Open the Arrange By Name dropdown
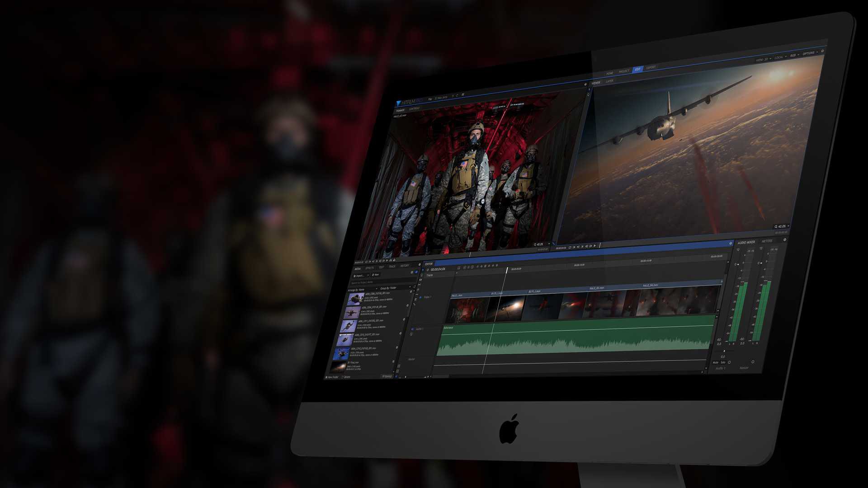This screenshot has height=488, width=868. [363, 290]
